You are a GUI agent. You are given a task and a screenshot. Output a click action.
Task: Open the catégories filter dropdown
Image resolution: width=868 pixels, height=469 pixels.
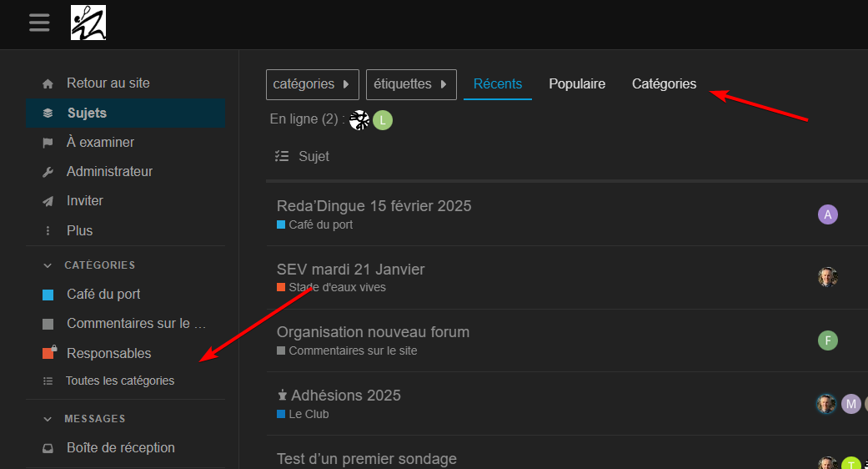(312, 84)
